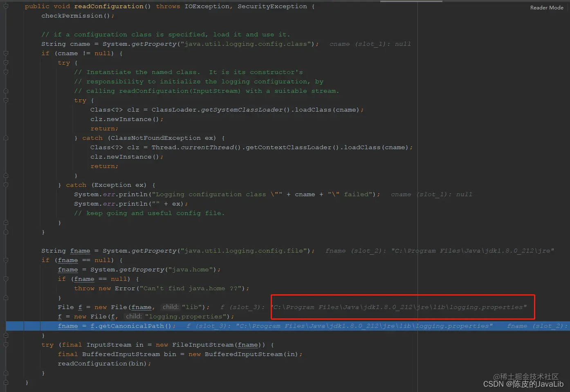Click 'loadClass(cname)' on the ClassLoader line
The height and width of the screenshot is (392, 570).
(x=327, y=110)
